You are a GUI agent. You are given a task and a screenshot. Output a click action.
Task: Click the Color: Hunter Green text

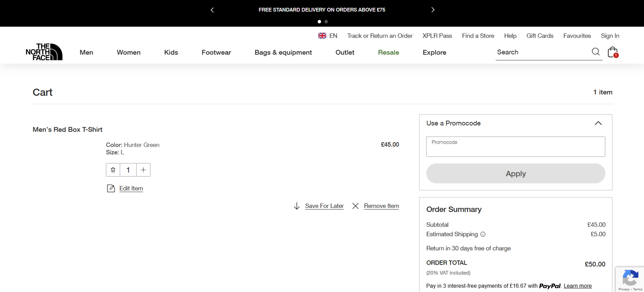pyautogui.click(x=132, y=145)
